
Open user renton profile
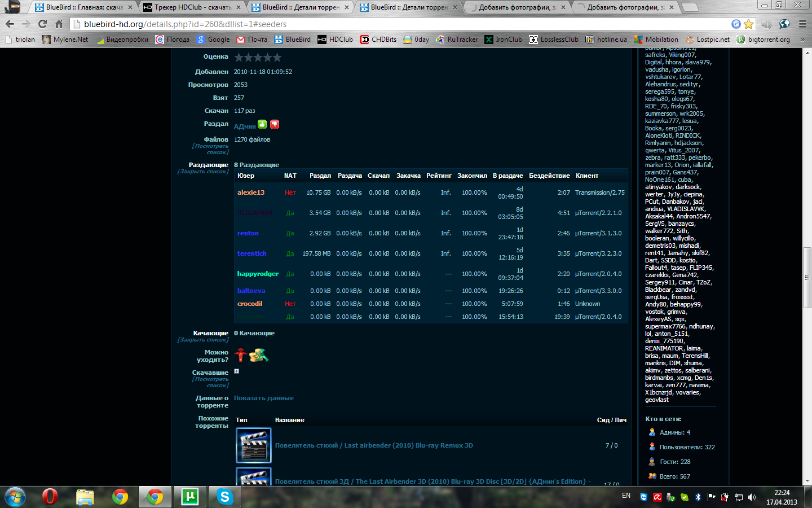pos(248,233)
